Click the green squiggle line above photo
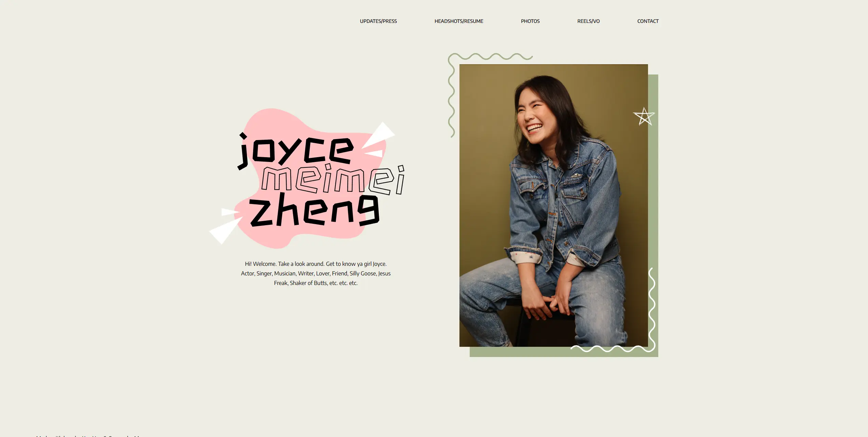The image size is (868, 437). pyautogui.click(x=490, y=57)
